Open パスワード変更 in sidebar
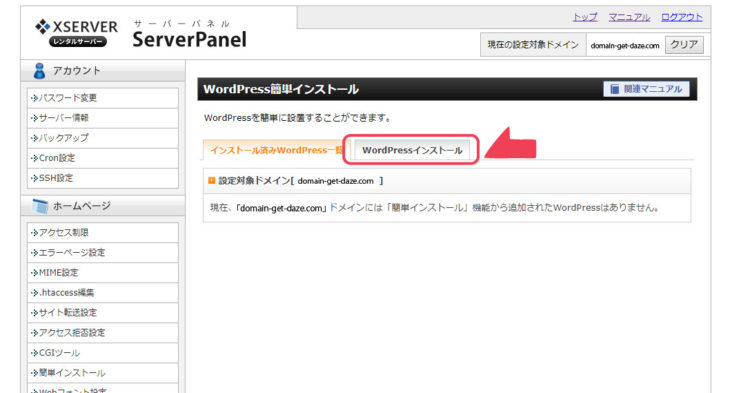 103,98
